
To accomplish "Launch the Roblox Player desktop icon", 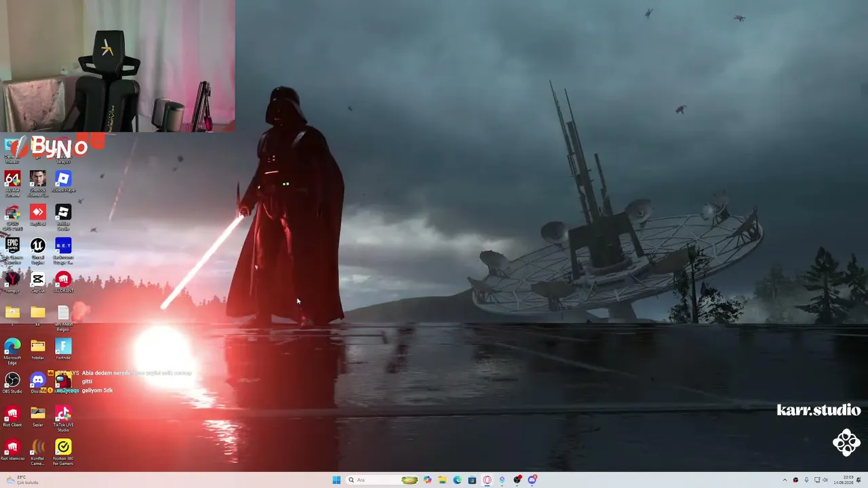I will coord(63,182).
